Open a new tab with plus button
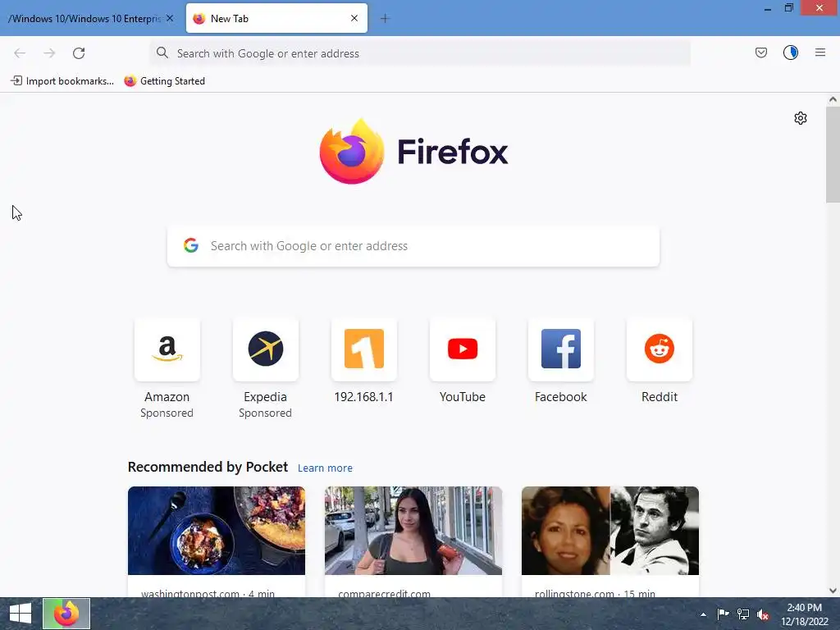The image size is (840, 630). [x=385, y=19]
